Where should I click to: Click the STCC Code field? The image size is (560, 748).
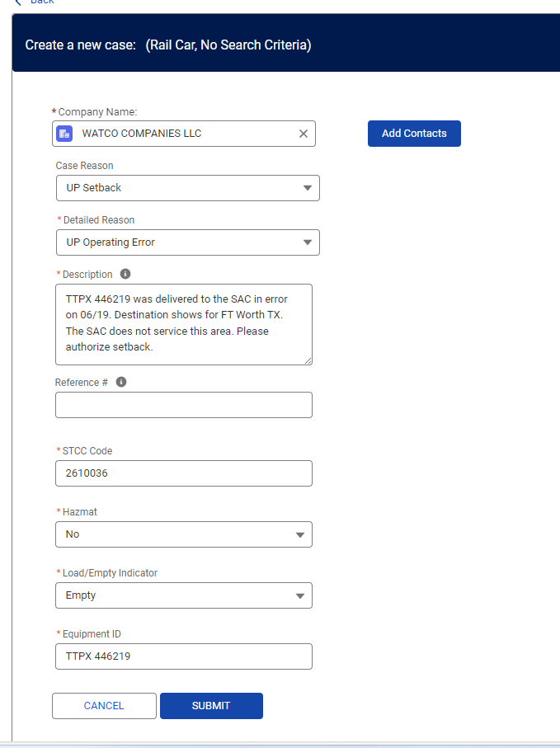tap(184, 473)
